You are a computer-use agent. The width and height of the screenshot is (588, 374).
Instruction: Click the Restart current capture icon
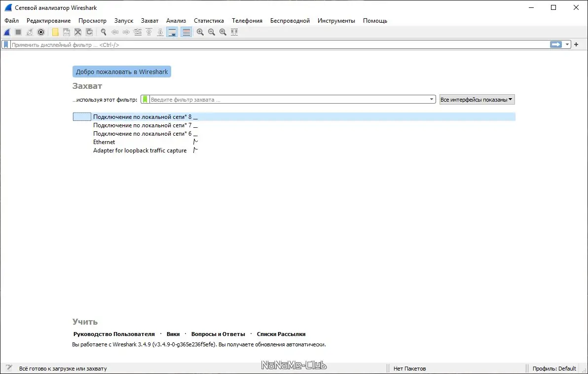pyautogui.click(x=30, y=32)
